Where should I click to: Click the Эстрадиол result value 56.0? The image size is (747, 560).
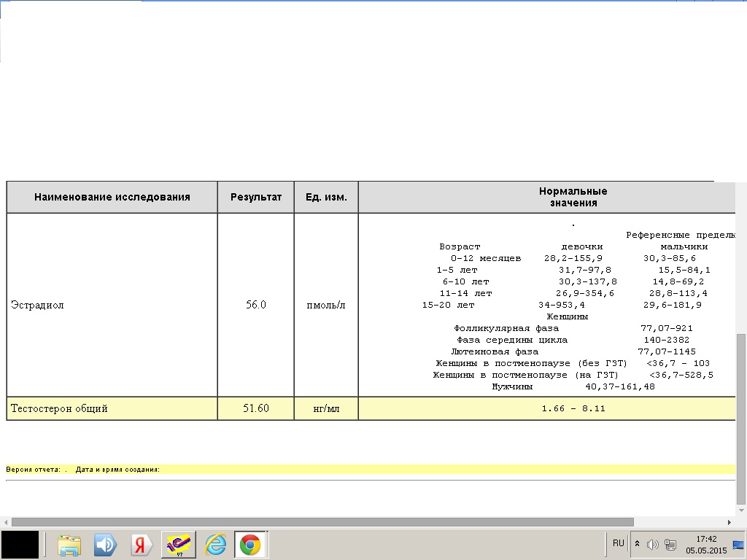255,306
